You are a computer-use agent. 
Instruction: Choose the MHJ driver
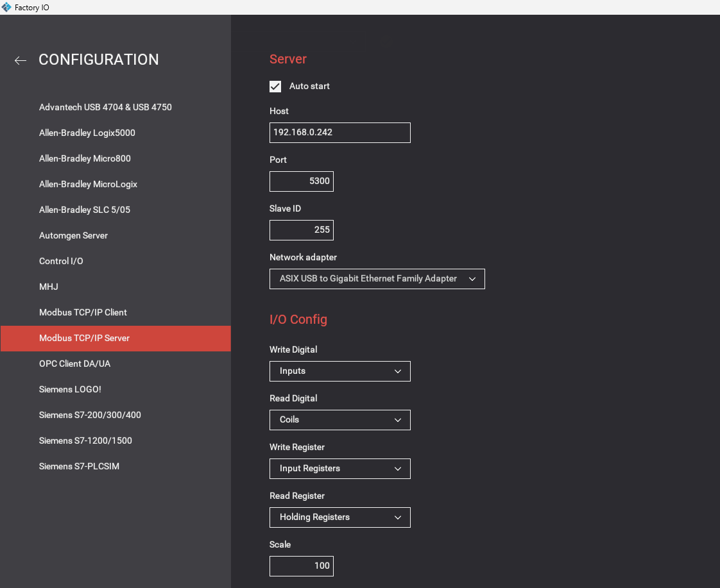[x=49, y=287]
